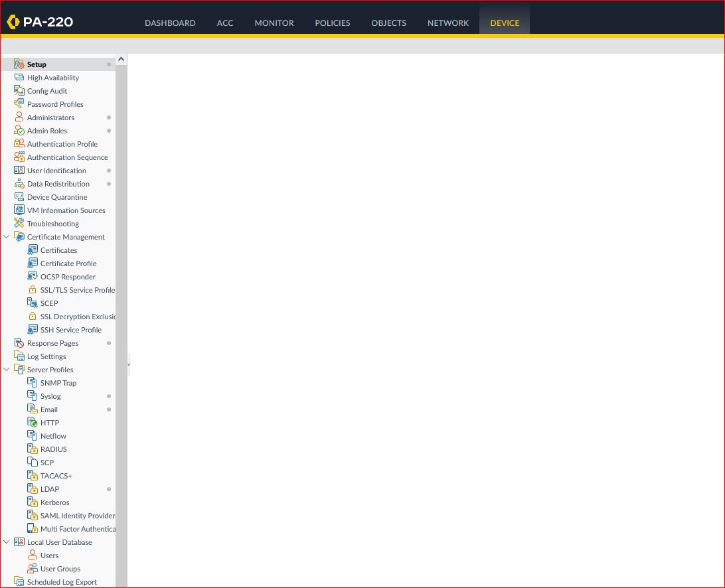Collapse the Server Profiles tree
The height and width of the screenshot is (588, 725).
7,370
